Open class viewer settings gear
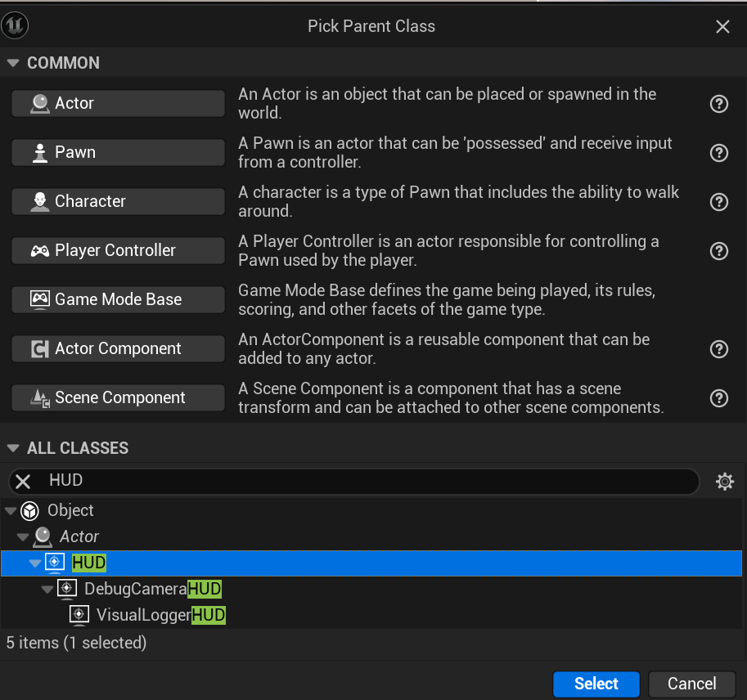The image size is (747, 700). coord(725,482)
